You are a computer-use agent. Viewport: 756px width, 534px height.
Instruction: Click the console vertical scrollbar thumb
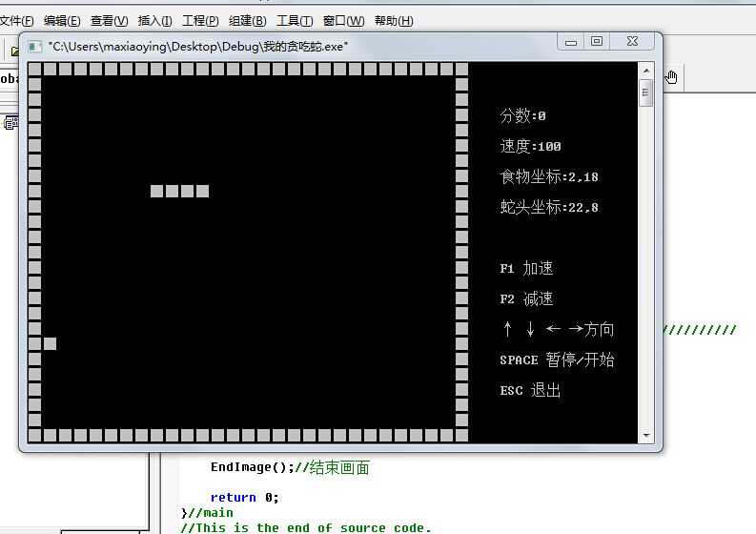pyautogui.click(x=646, y=92)
